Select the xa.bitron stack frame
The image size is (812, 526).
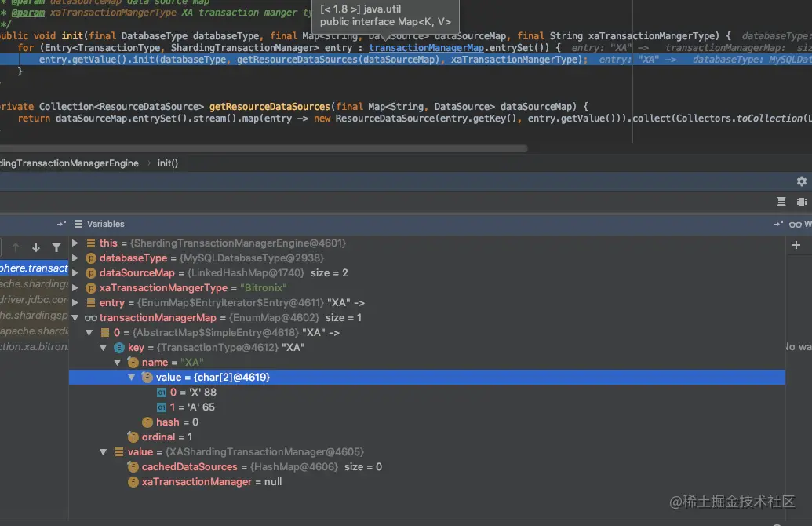coord(35,347)
